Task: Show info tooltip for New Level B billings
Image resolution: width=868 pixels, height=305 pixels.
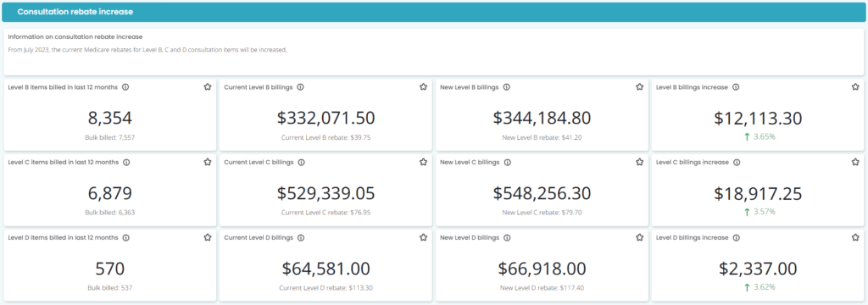Action: click(x=507, y=87)
